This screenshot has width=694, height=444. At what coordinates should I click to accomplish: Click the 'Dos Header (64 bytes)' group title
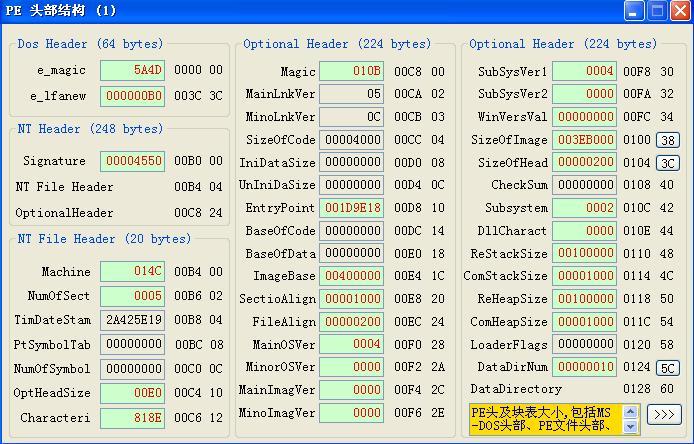[90, 44]
